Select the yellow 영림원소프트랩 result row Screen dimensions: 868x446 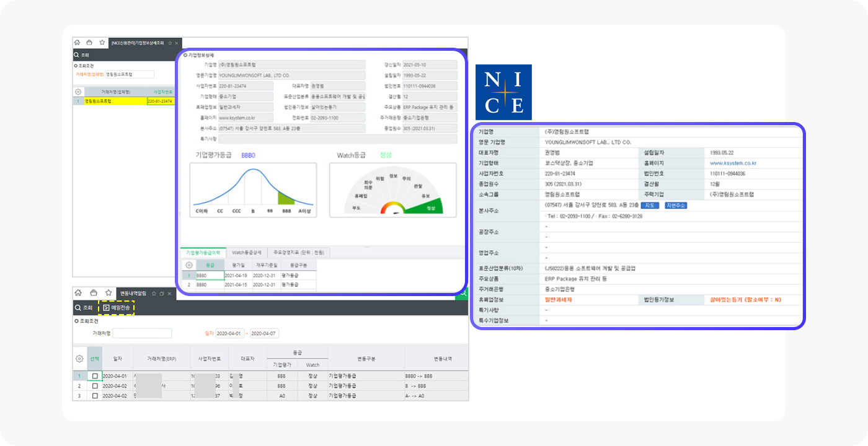point(124,101)
